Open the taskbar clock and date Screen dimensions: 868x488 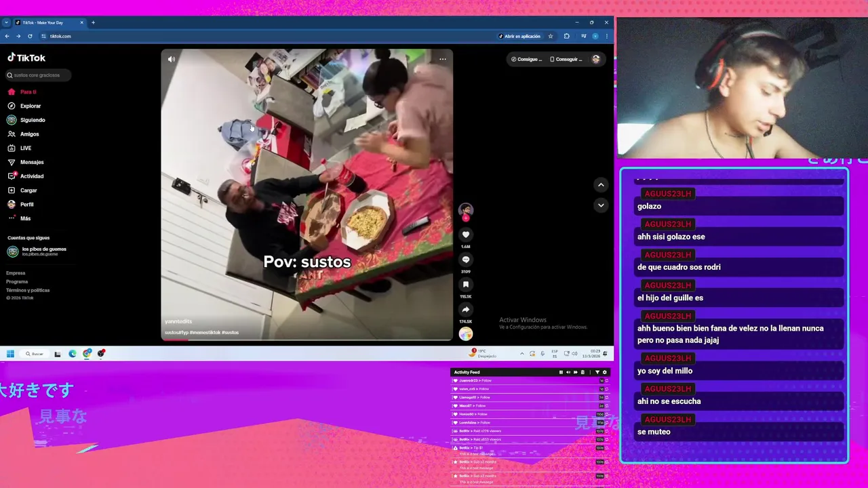[x=591, y=354]
